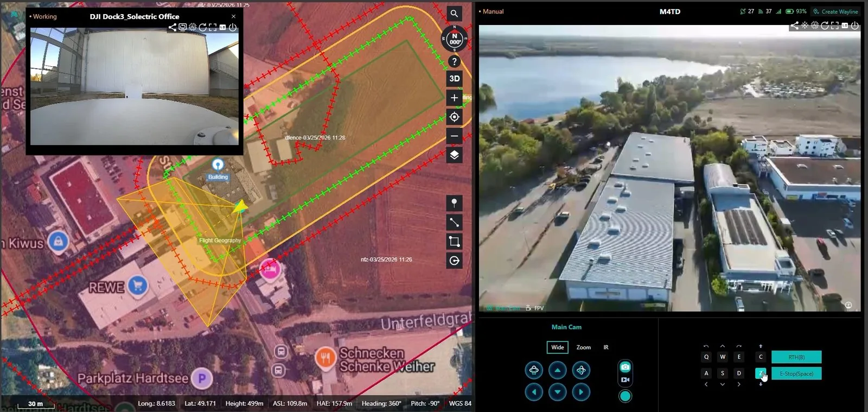Image resolution: width=868 pixels, height=412 pixels.
Task: Refresh the Dock3 livestream
Action: pyautogui.click(x=202, y=27)
